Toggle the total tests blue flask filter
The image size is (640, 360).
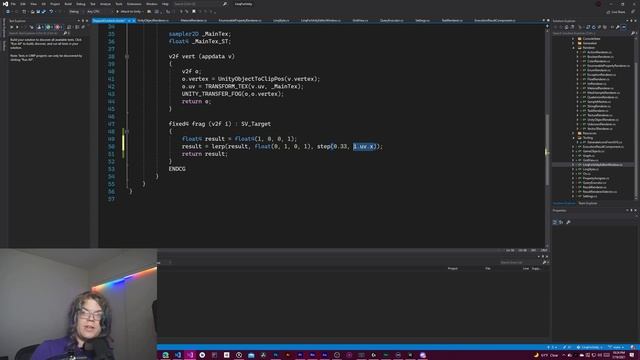[x=40, y=27]
